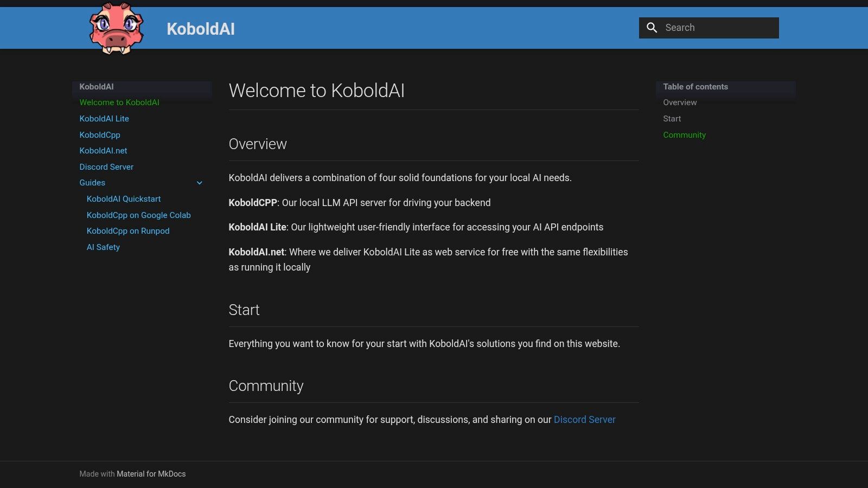The image size is (868, 488).
Task: Navigate to KoboldCpp on Google Colab page
Action: click(138, 215)
